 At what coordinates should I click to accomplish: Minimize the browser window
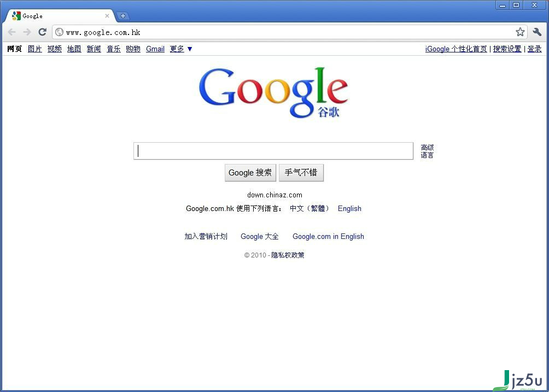(503, 5)
